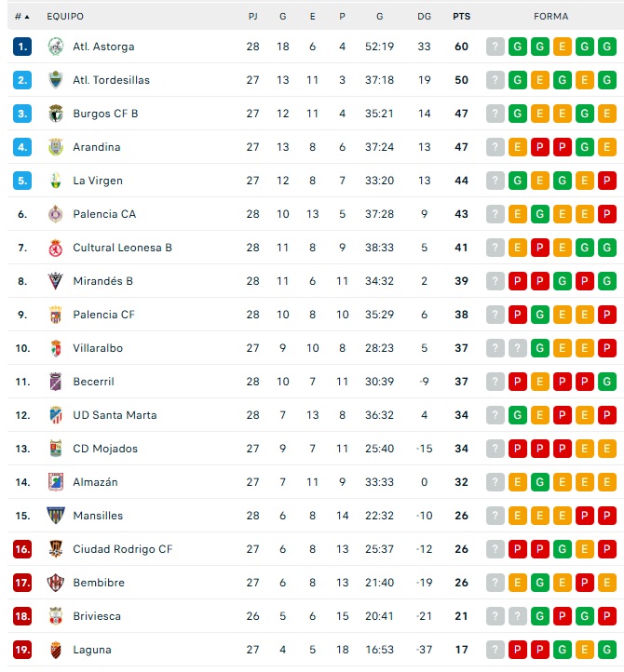Click the UD Santa Marta crest

click(55, 415)
